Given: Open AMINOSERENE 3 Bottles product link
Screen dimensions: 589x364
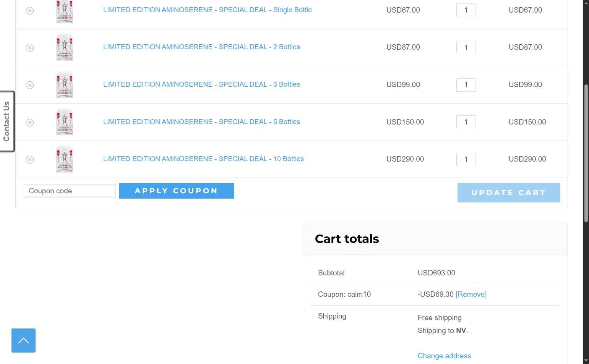Looking at the screenshot, I should pos(201,84).
